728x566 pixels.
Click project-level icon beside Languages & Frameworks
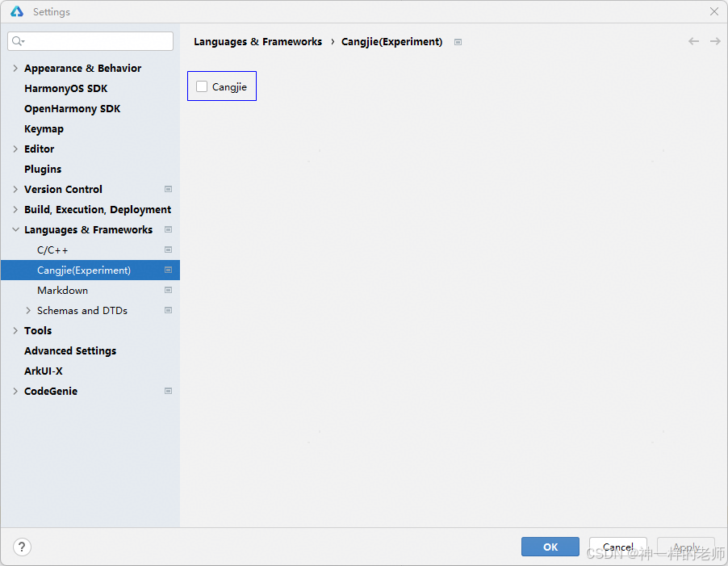tap(169, 229)
